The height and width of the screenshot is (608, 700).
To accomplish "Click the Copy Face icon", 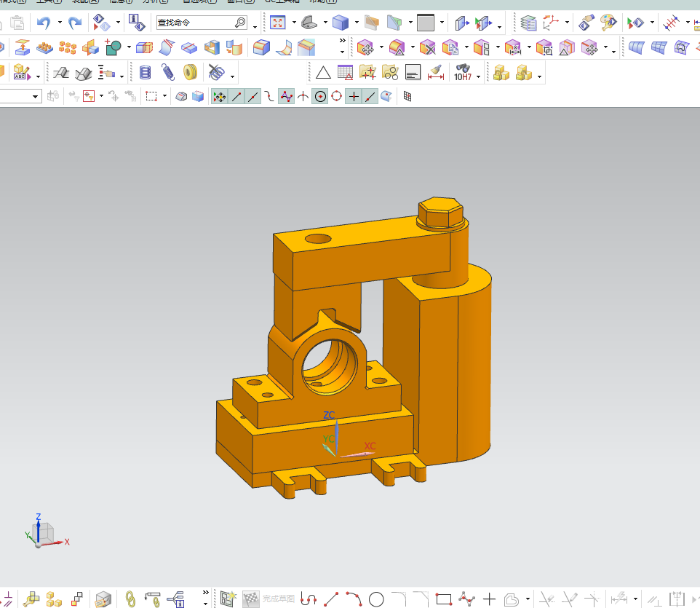I will (450, 47).
